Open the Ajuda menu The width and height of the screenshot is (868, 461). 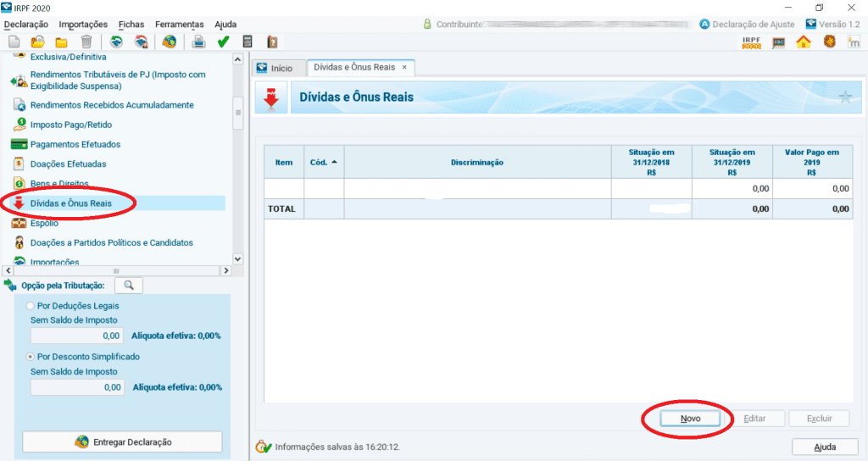click(225, 25)
